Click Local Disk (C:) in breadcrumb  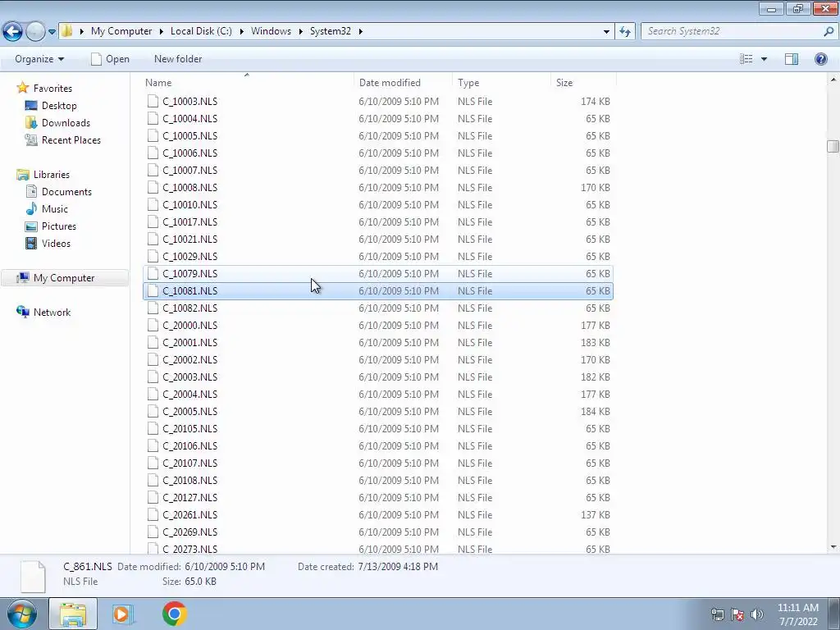[201, 31]
